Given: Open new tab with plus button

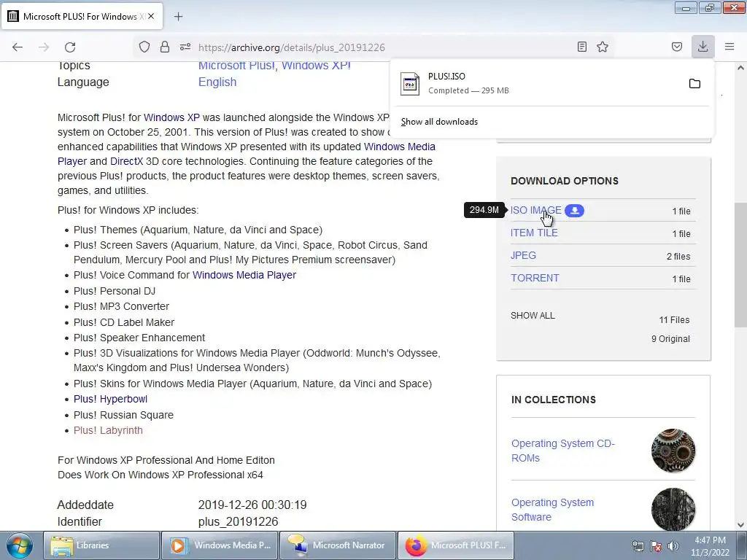Looking at the screenshot, I should click(x=178, y=17).
